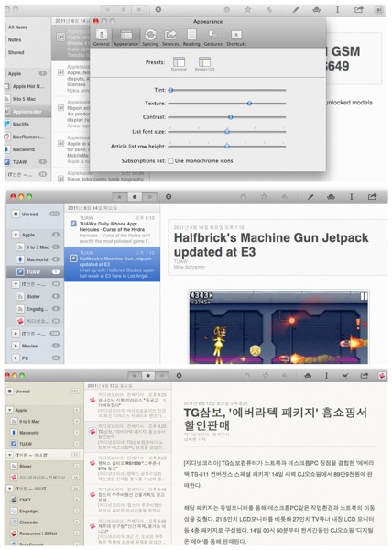Expand the Movies folder
This screenshot has height=550, width=392.
click(x=16, y=346)
